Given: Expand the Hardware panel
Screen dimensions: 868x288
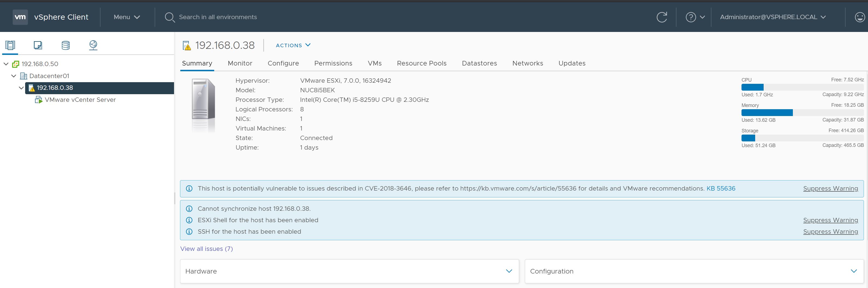Looking at the screenshot, I should tap(509, 271).
